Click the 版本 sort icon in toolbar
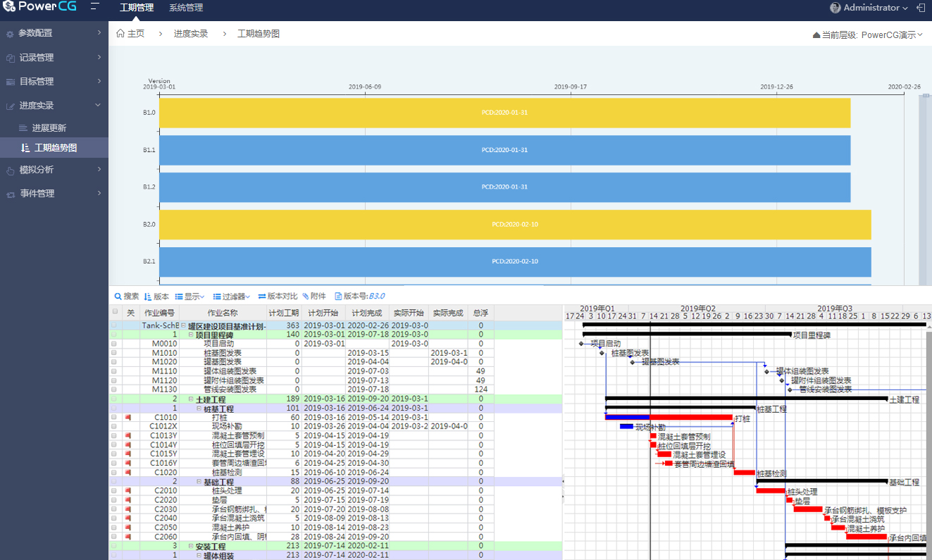The height and width of the screenshot is (560, 932). point(148,297)
